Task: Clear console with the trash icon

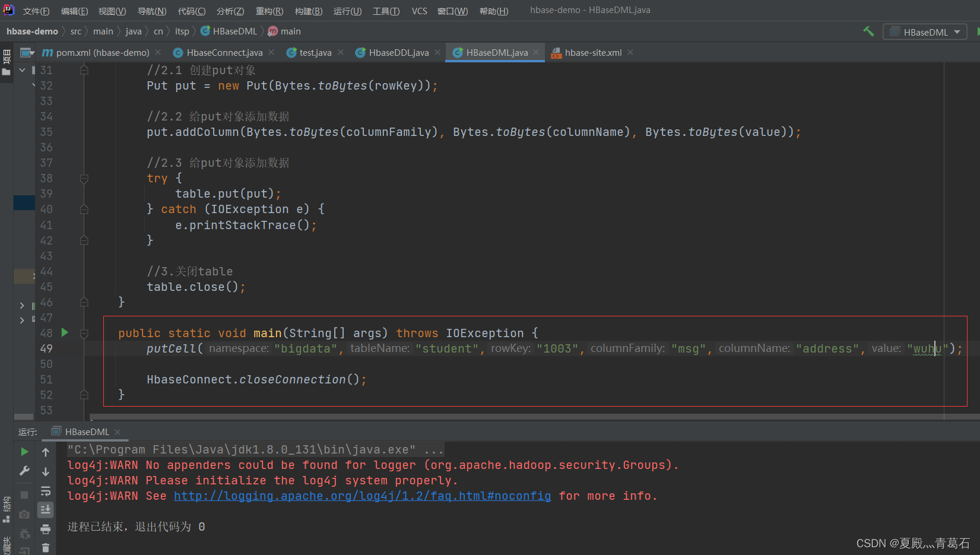Action: 46,548
